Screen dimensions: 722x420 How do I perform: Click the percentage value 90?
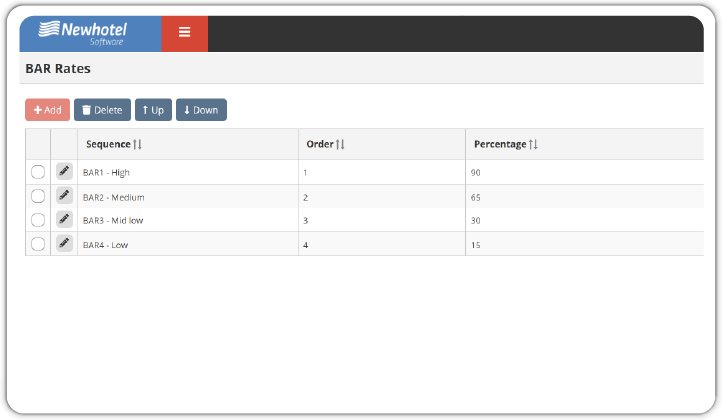click(476, 173)
